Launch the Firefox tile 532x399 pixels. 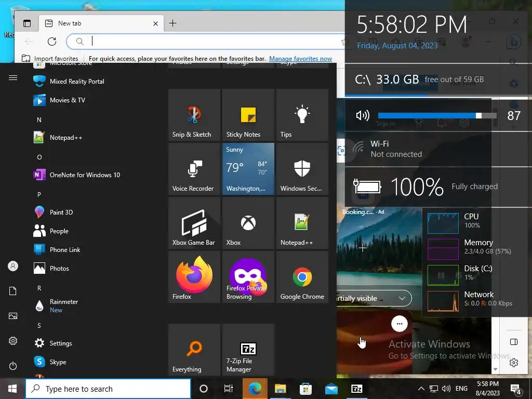point(194,276)
